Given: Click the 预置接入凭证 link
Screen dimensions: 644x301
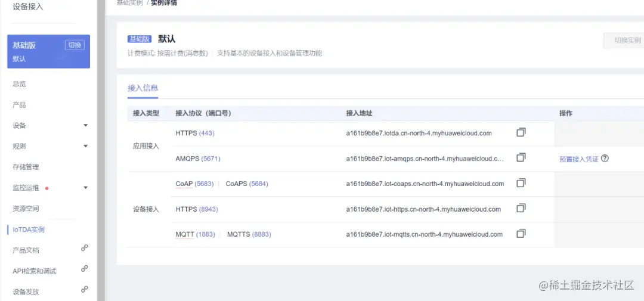Looking at the screenshot, I should pos(578,159).
